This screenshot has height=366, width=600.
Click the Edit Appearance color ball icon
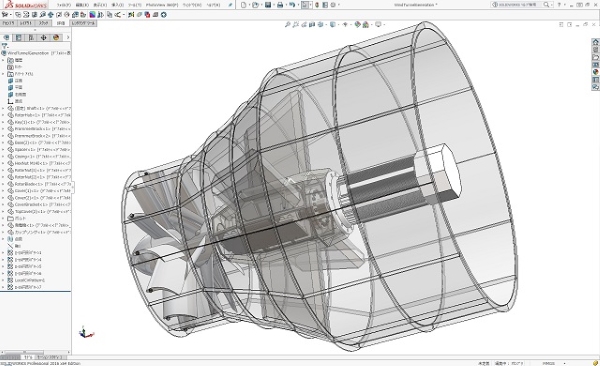tap(357, 25)
